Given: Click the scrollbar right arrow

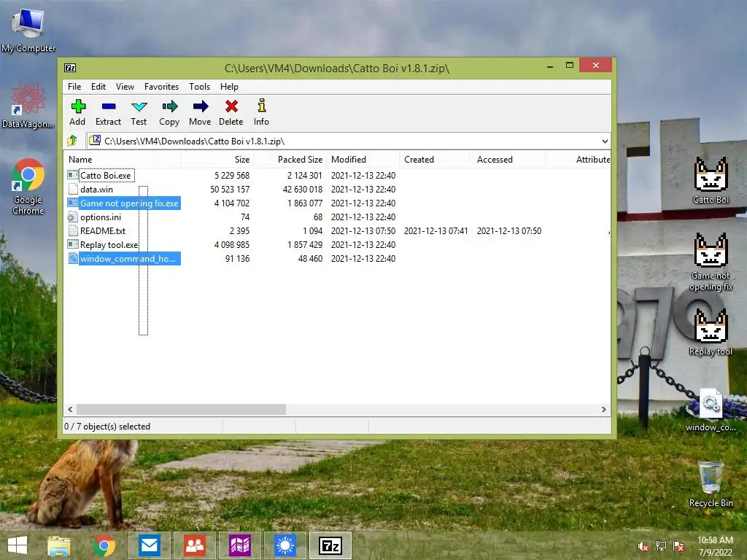Looking at the screenshot, I should (603, 409).
